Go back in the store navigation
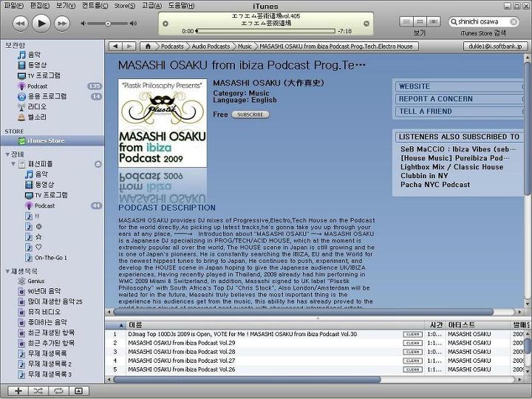This screenshot has height=399, width=532. click(x=115, y=46)
